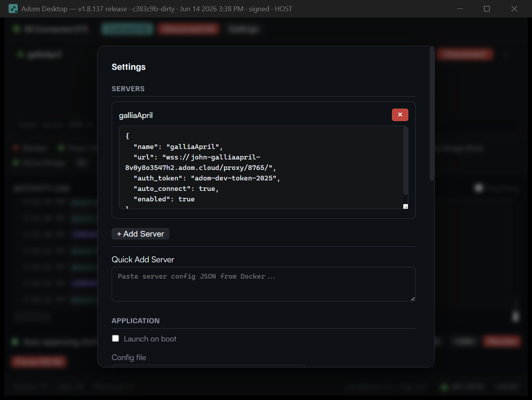The width and height of the screenshot is (532, 400).
Task: Click the "auto_connect": true line
Action: [x=176, y=189]
